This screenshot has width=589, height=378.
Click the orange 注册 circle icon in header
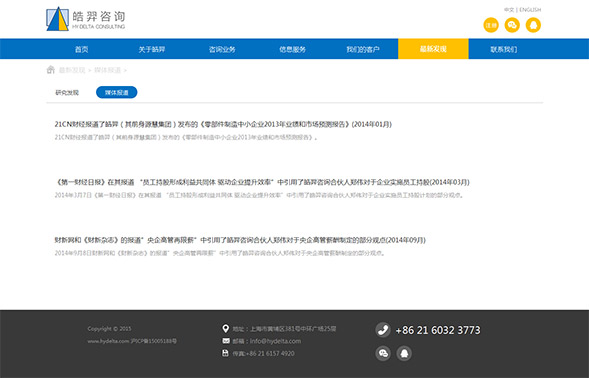(x=491, y=25)
